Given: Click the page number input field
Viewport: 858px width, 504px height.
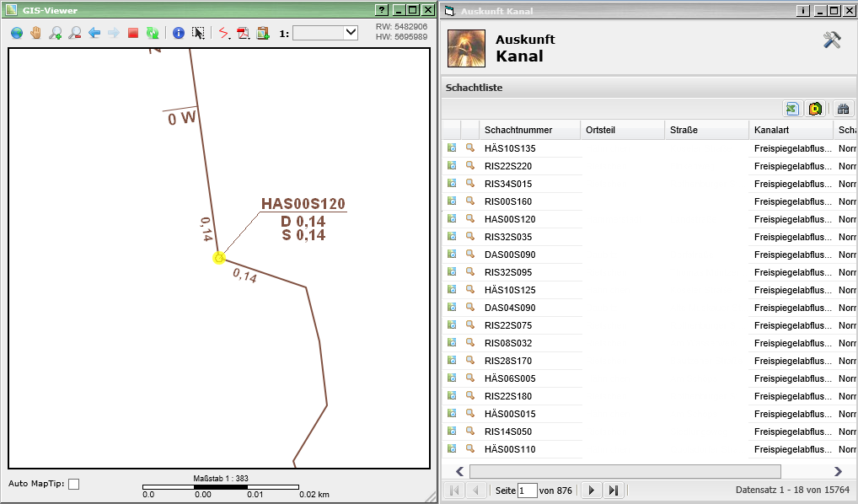Looking at the screenshot, I should 527,491.
